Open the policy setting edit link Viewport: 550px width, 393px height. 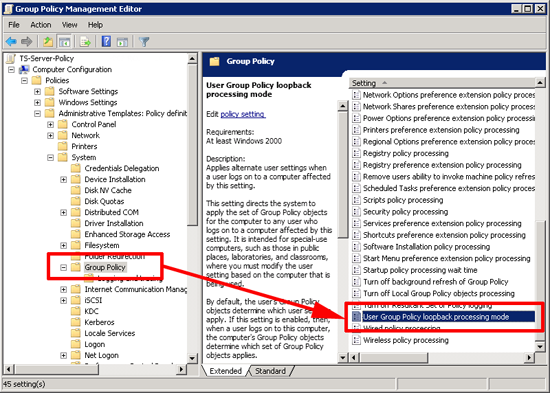[x=243, y=114]
